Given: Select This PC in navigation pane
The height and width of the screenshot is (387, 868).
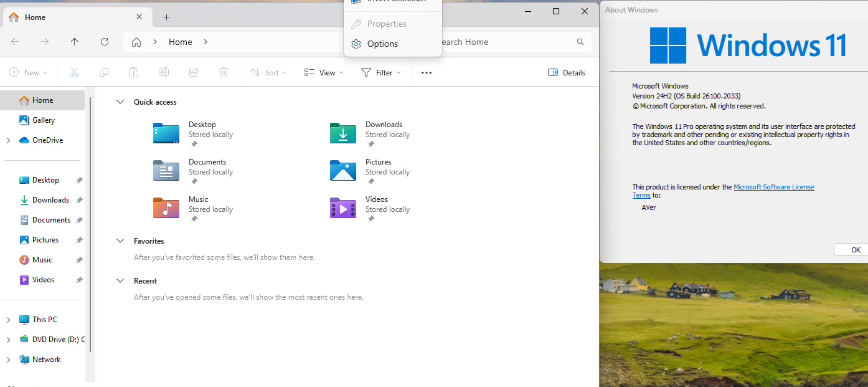Looking at the screenshot, I should tap(43, 320).
